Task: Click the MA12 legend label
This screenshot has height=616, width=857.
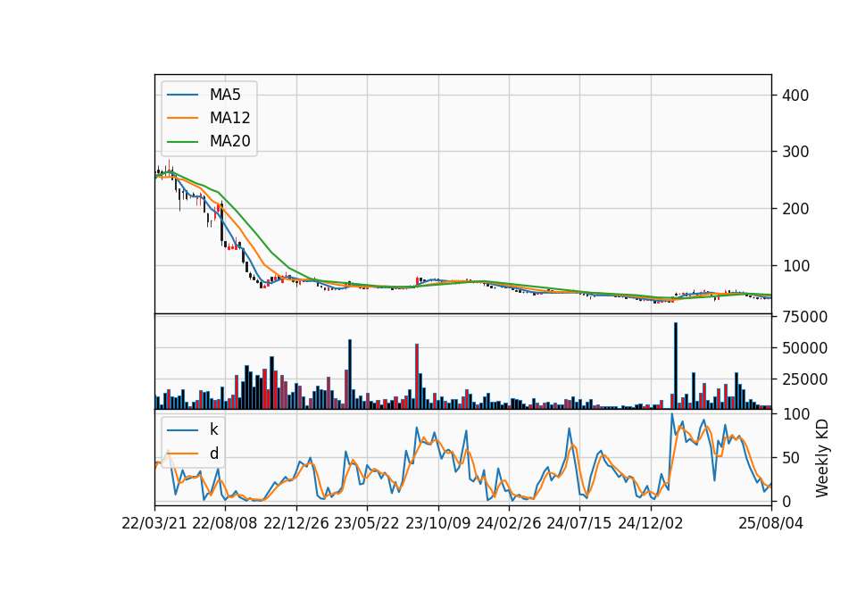Action: [229, 118]
